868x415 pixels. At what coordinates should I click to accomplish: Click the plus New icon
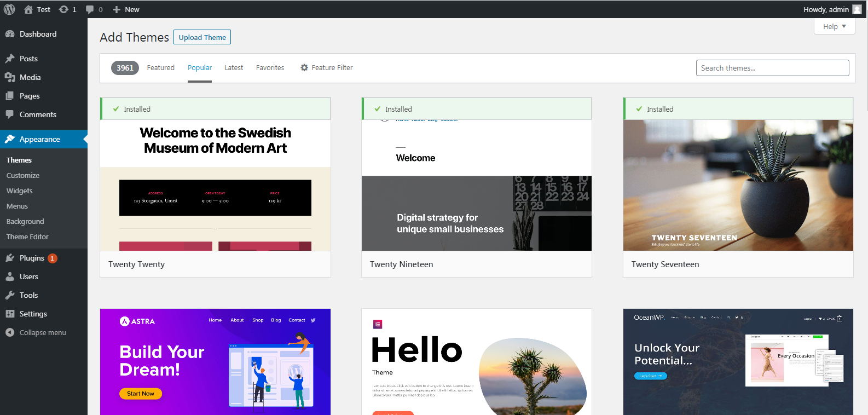pyautogui.click(x=117, y=9)
